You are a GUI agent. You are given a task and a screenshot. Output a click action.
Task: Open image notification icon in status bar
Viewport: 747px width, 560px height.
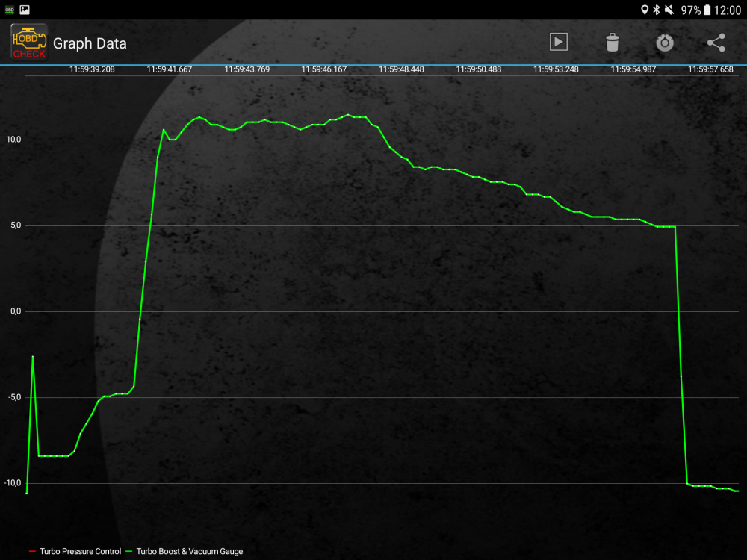(x=25, y=10)
